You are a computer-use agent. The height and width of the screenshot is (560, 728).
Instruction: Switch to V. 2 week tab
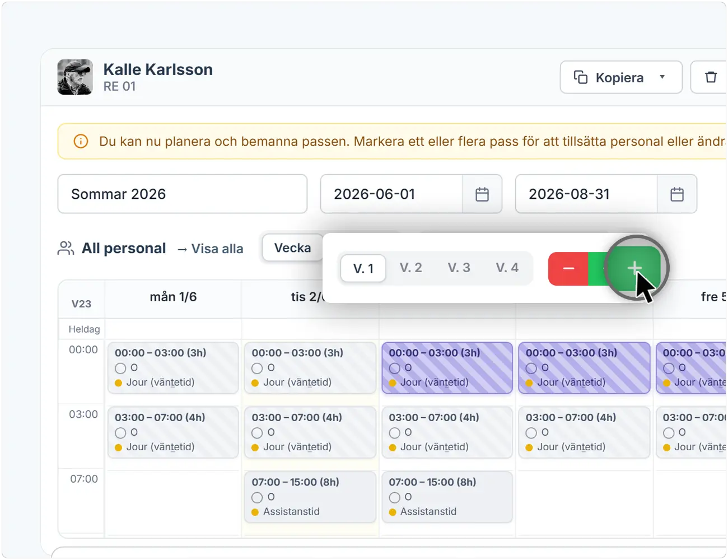click(410, 268)
